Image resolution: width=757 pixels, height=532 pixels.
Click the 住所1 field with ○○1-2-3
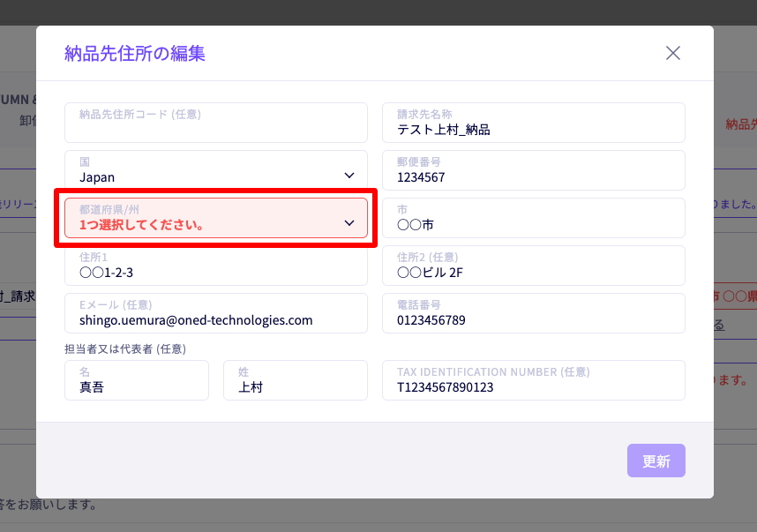click(216, 266)
